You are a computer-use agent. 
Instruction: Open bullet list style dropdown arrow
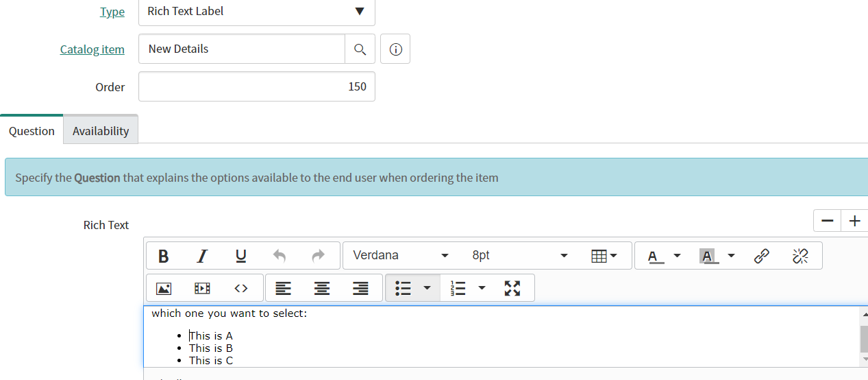tap(427, 289)
